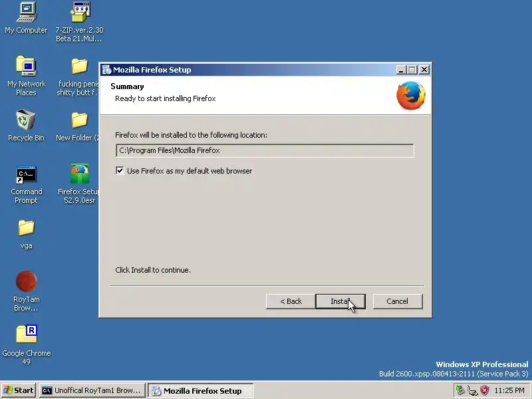Click the 11:25 PM taskbar clock
The width and height of the screenshot is (532, 399).
click(509, 390)
